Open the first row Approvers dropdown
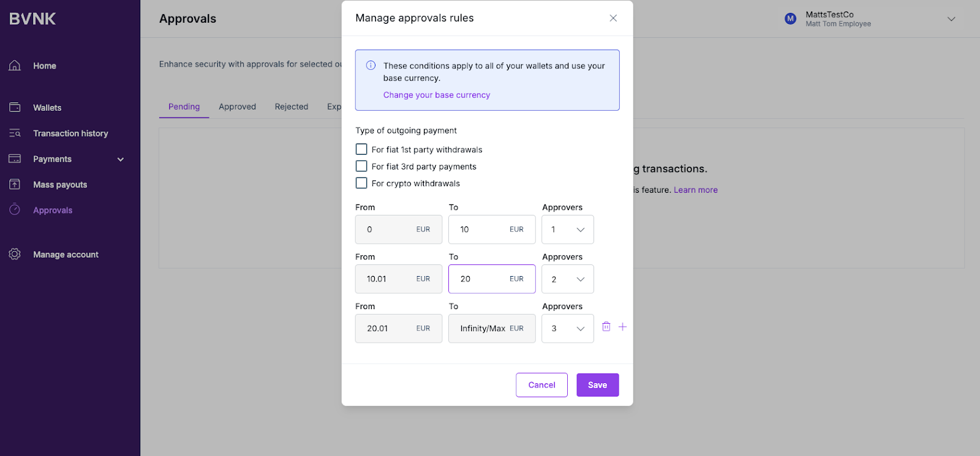Screen dimensions: 980x456 click(567, 230)
